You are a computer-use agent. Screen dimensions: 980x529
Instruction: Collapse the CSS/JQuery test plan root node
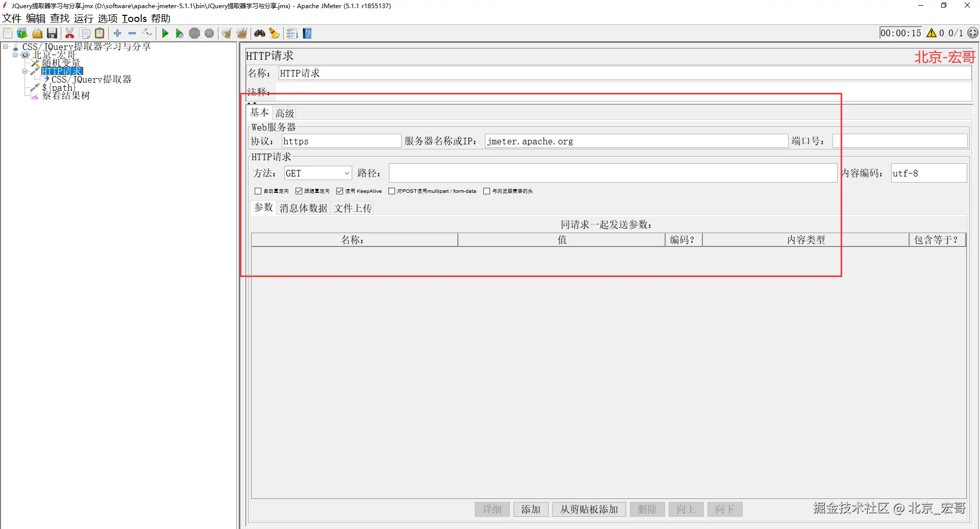(x=6, y=47)
